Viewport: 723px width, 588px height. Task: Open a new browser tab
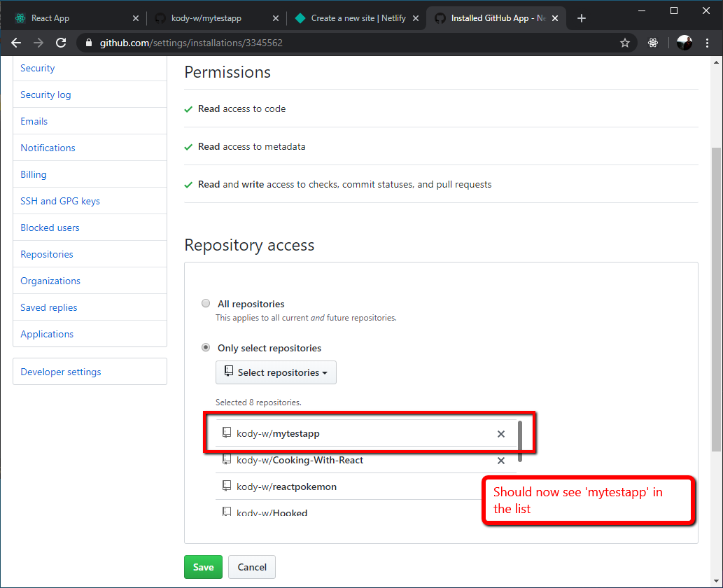582,18
